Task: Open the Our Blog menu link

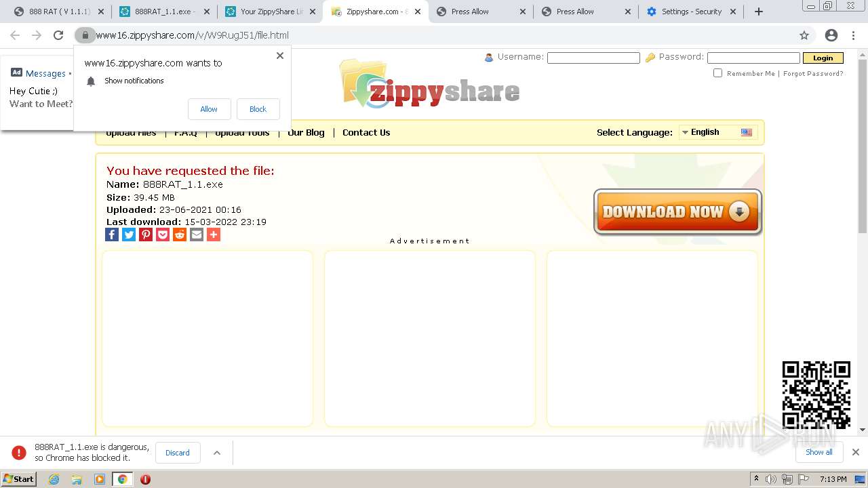Action: (x=306, y=132)
